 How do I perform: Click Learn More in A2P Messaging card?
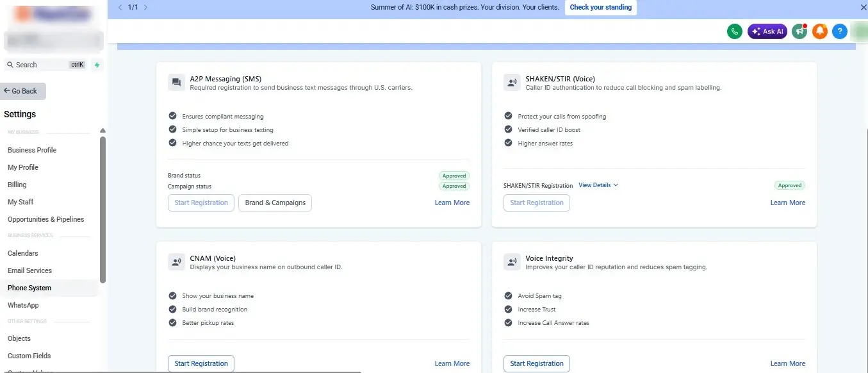coord(452,203)
